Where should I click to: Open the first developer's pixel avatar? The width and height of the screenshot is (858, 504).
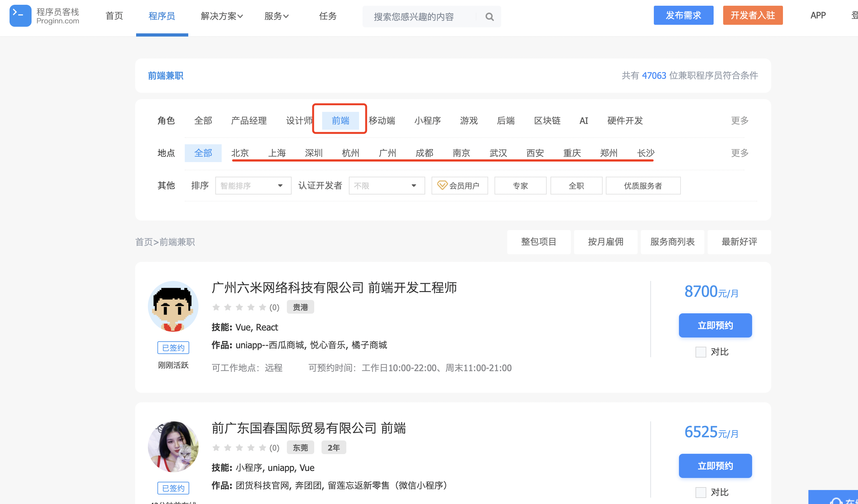(173, 306)
